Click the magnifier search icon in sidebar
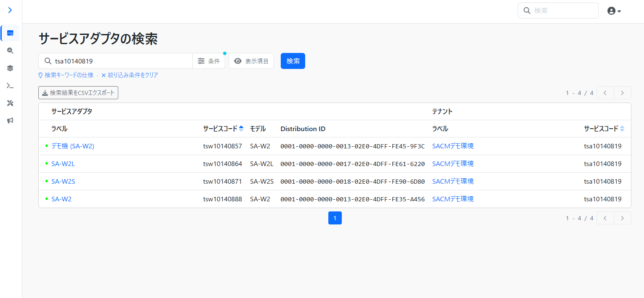Image resolution: width=644 pixels, height=298 pixels. 10,50
